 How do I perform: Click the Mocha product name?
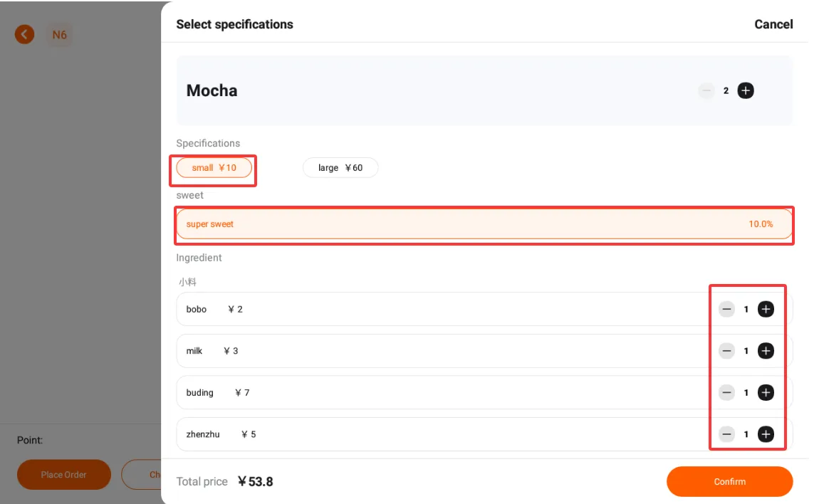coord(212,90)
